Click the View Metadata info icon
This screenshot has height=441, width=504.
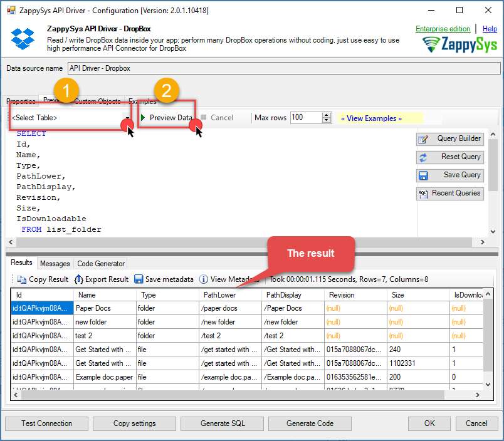pyautogui.click(x=204, y=279)
